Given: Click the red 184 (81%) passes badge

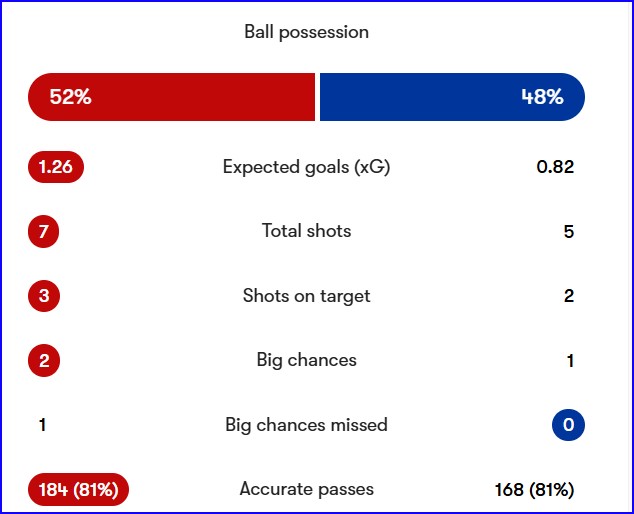Looking at the screenshot, I should point(79,490).
